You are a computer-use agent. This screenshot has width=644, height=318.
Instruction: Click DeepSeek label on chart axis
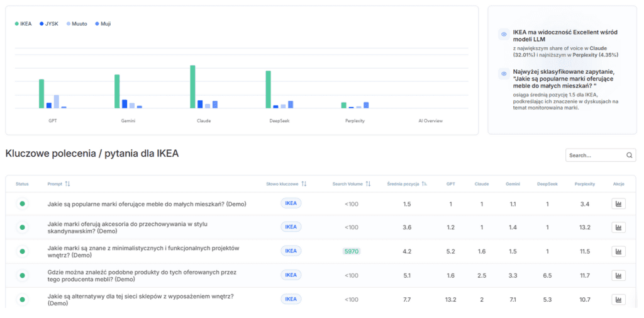click(279, 121)
